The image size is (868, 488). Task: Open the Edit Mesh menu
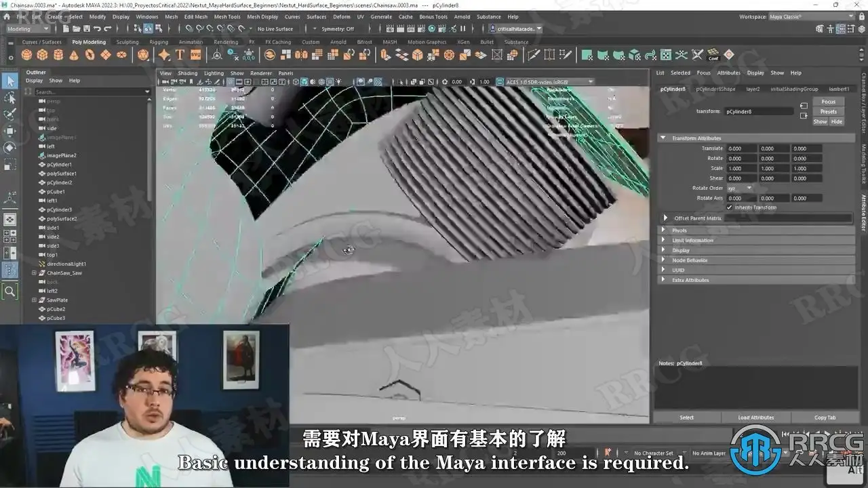pyautogui.click(x=196, y=16)
